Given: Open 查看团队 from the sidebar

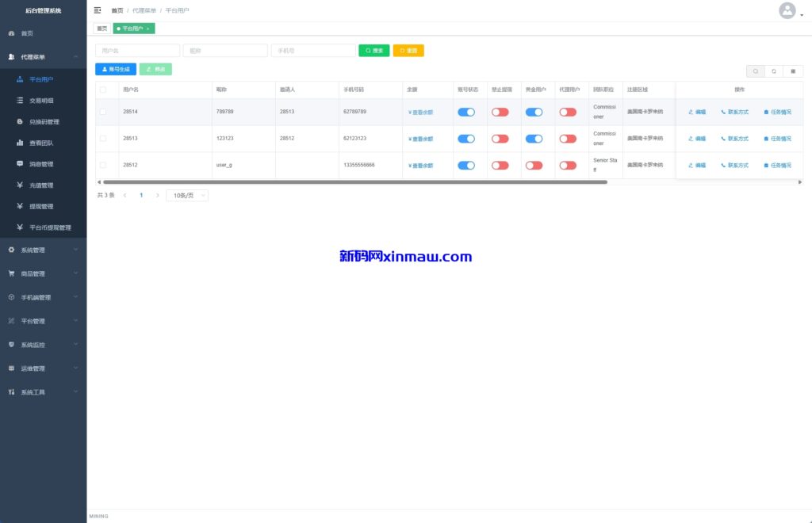Looking at the screenshot, I should pyautogui.click(x=43, y=143).
